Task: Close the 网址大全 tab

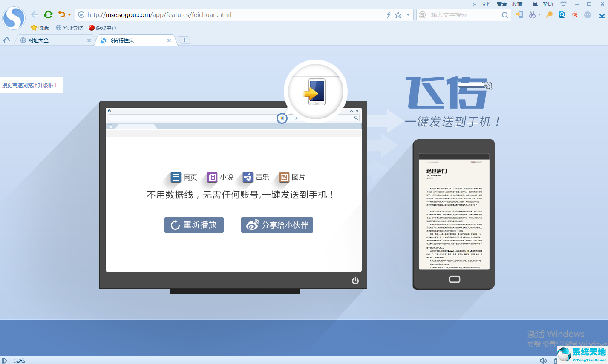Action: coord(89,40)
